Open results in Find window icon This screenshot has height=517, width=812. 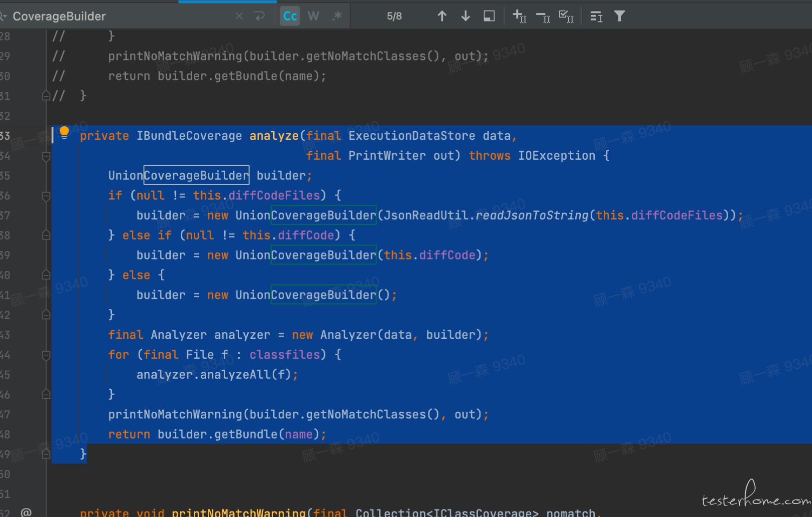click(489, 16)
